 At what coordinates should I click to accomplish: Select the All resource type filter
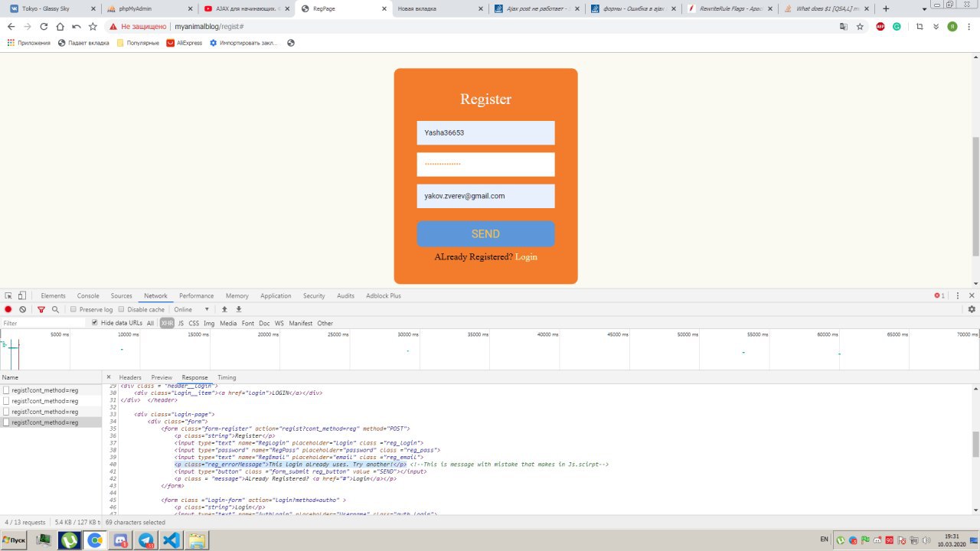click(150, 323)
